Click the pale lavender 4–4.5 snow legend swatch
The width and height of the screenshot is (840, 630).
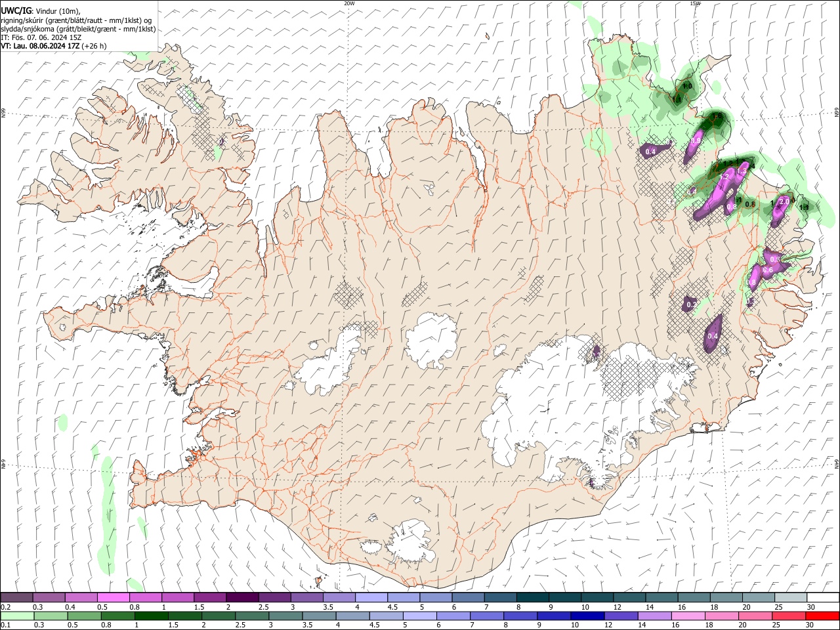pos(370,597)
